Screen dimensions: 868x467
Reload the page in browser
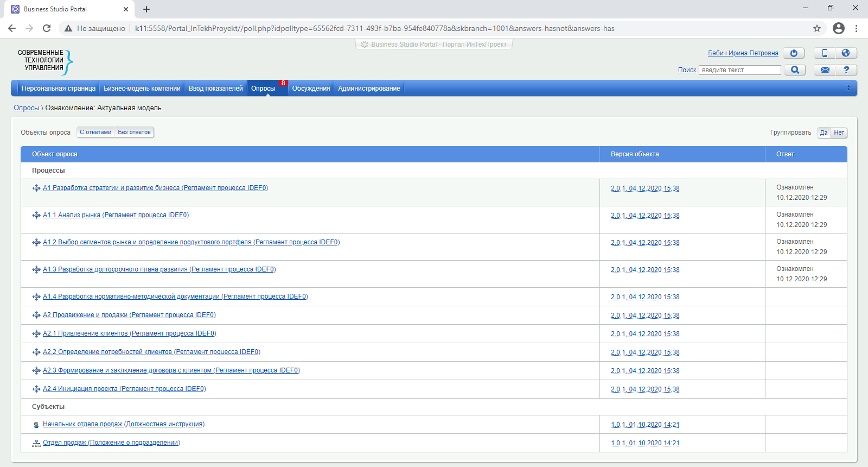click(47, 28)
